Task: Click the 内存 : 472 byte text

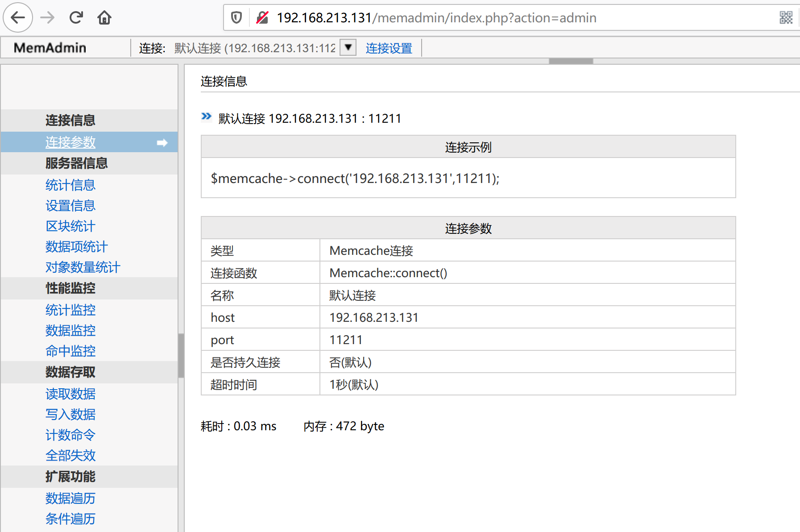Action: pos(344,426)
